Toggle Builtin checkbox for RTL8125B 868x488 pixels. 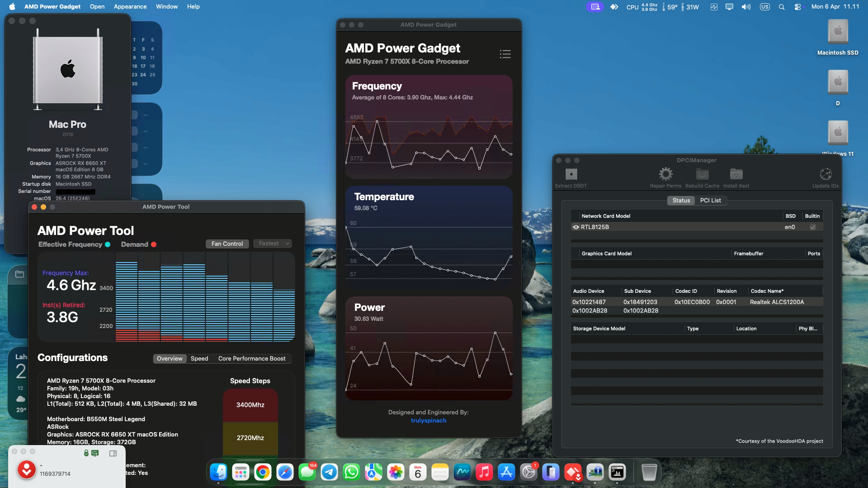pos(812,227)
